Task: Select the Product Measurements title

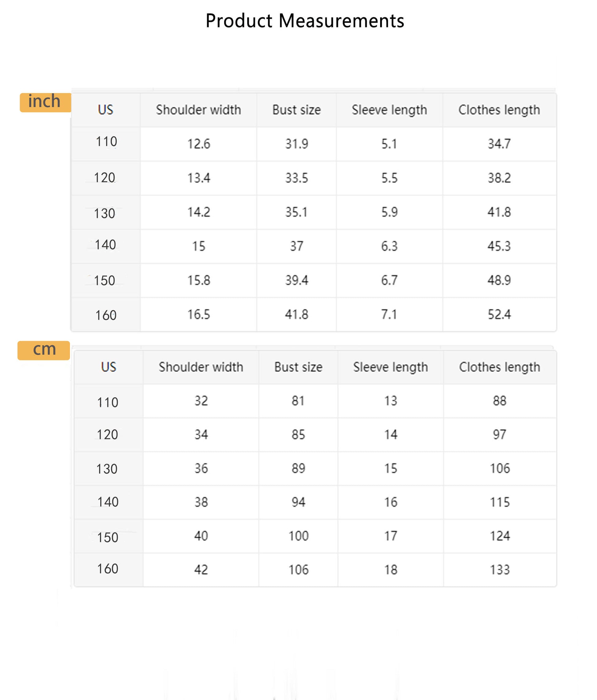Action: [x=305, y=21]
